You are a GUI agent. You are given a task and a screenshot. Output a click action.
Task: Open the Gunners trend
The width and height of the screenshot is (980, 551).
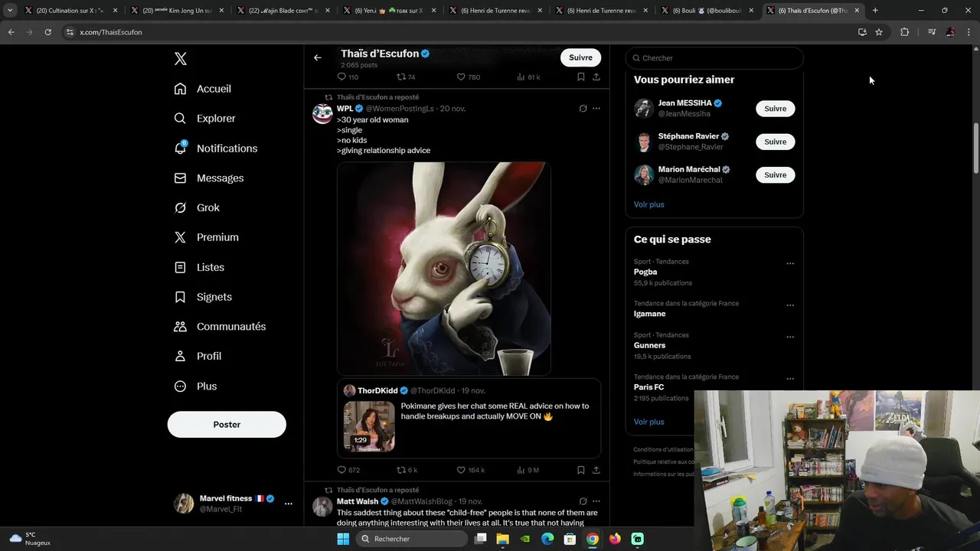(649, 345)
